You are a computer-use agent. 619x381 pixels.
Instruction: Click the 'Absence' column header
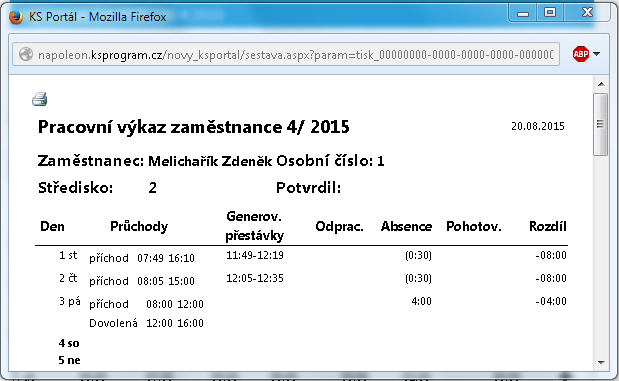point(406,226)
